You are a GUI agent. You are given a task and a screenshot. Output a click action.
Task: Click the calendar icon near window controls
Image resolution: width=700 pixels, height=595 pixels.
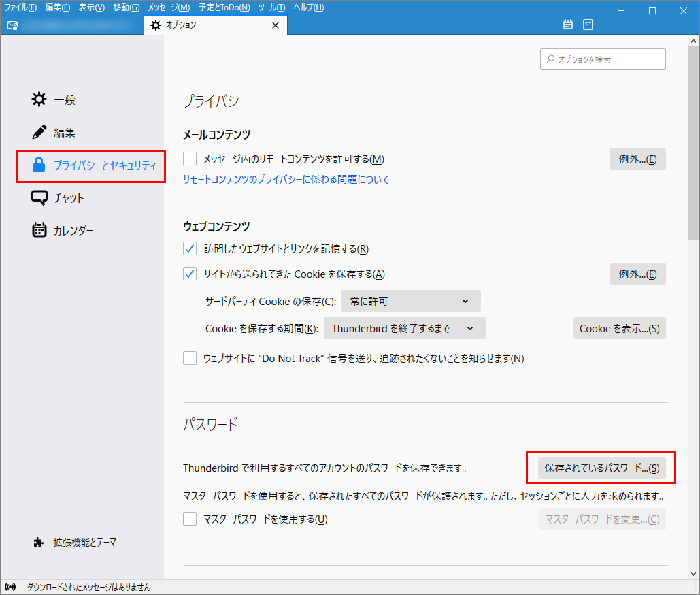567,24
